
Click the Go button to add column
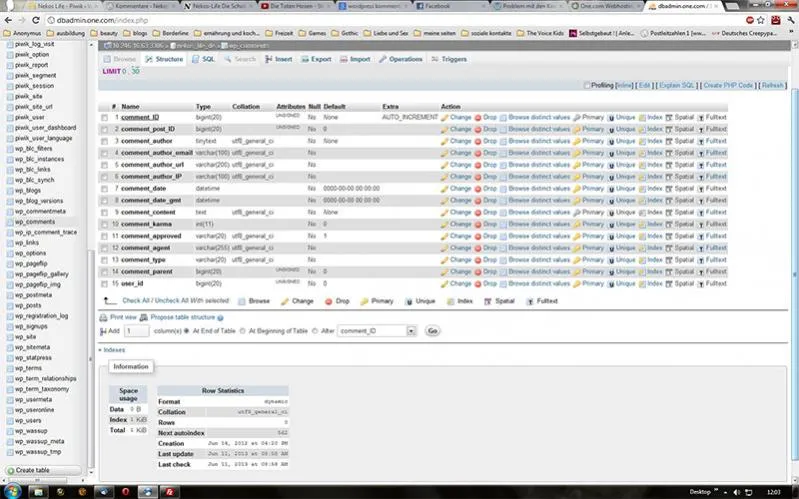[432, 331]
